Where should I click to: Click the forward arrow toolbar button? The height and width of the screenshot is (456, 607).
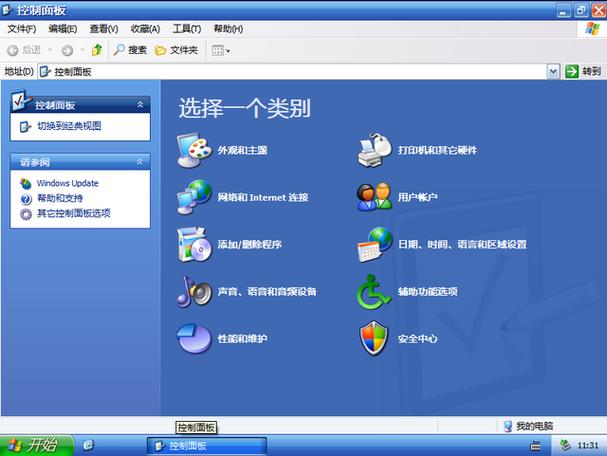point(67,50)
